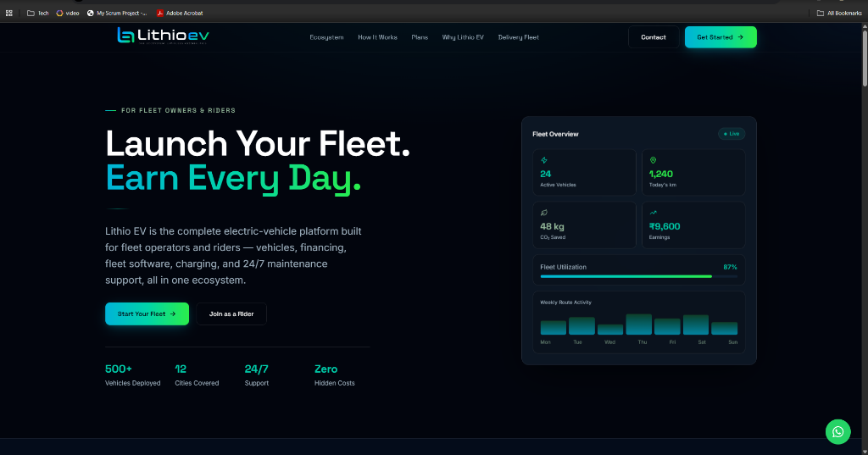The height and width of the screenshot is (455, 868).
Task: Click the 87% utilization value
Action: (x=730, y=267)
